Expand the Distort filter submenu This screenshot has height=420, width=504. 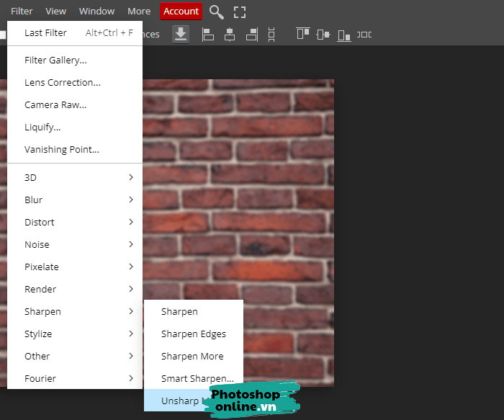(x=75, y=222)
